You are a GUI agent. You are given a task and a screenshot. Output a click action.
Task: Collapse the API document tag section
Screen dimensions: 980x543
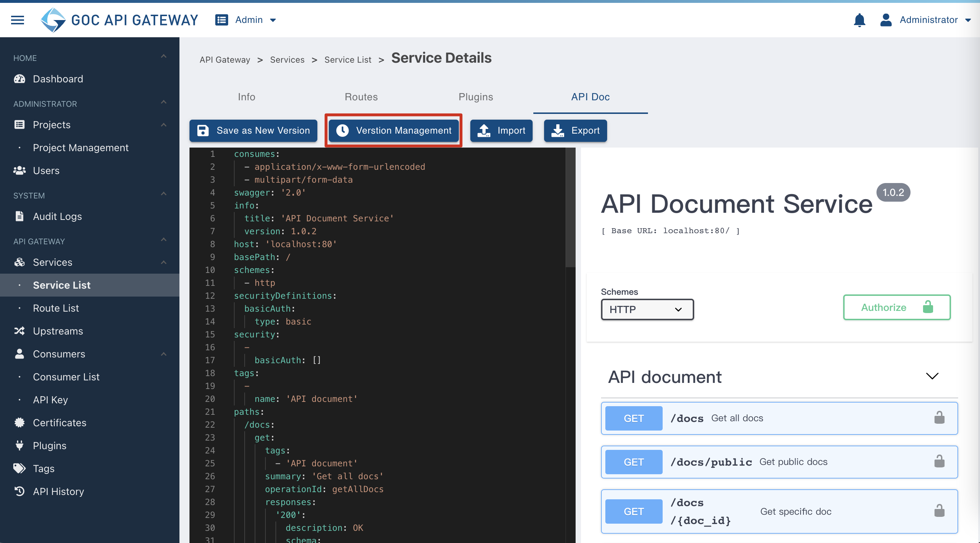click(932, 376)
